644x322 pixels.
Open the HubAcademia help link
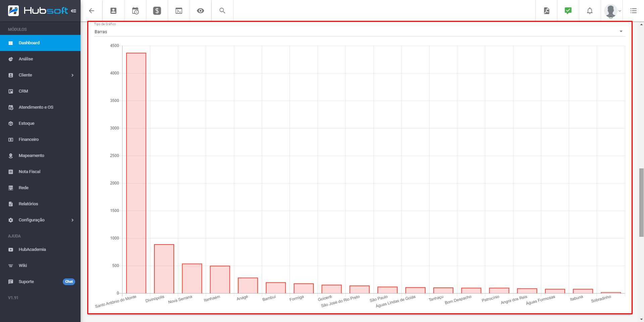pyautogui.click(x=32, y=250)
